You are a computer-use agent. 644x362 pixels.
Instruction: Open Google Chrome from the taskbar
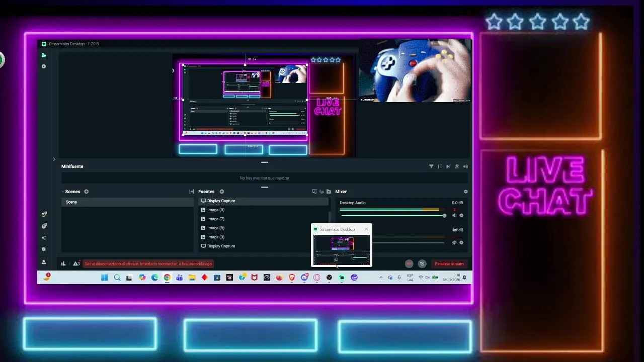[167, 278]
